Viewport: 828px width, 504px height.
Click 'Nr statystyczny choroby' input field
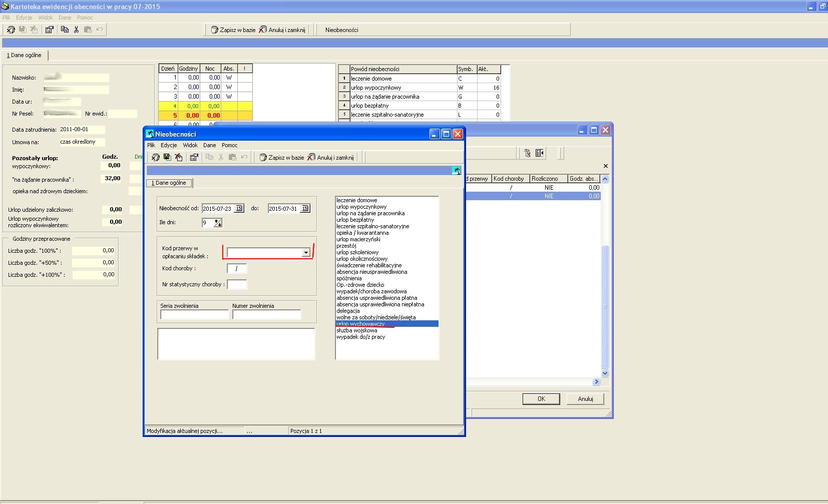[237, 284]
